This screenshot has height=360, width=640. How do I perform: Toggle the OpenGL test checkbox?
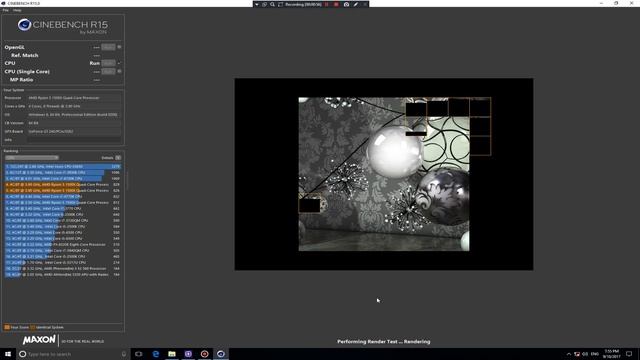[x=119, y=47]
